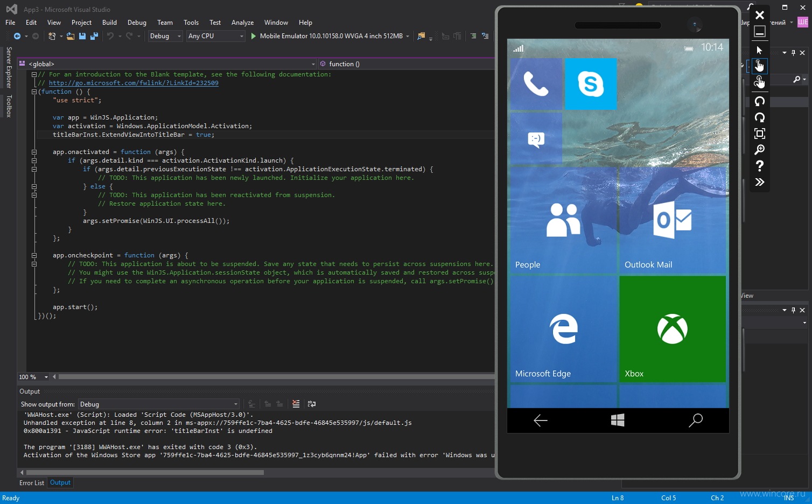Enable multi-touch input in emulator toolbar

(759, 82)
